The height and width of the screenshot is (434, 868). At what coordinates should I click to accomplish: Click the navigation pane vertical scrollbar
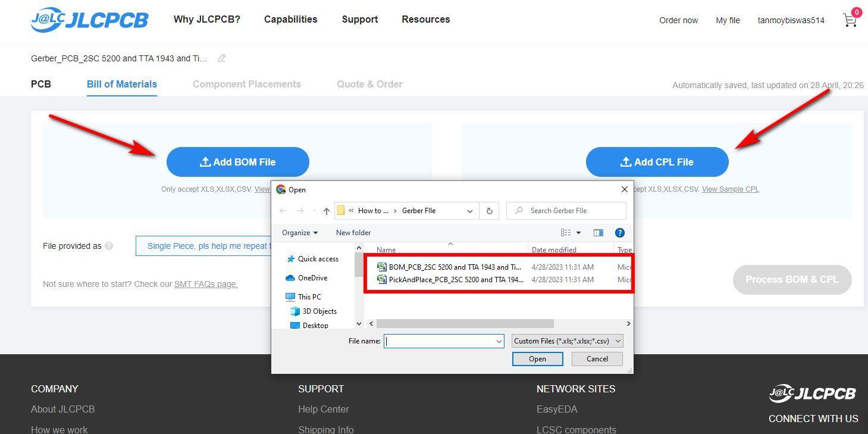tap(359, 265)
